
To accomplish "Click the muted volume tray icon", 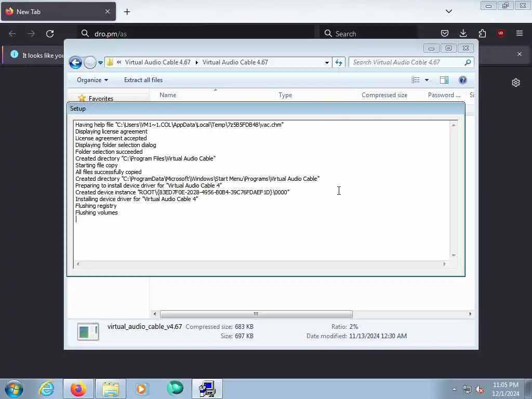I will pyautogui.click(x=480, y=390).
